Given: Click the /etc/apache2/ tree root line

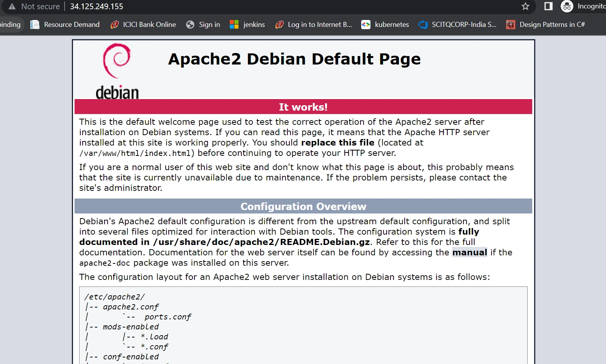Looking at the screenshot, I should [115, 297].
